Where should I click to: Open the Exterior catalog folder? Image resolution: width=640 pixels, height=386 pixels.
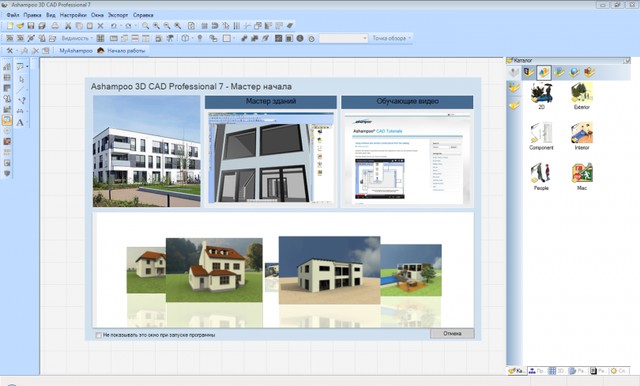[x=582, y=95]
